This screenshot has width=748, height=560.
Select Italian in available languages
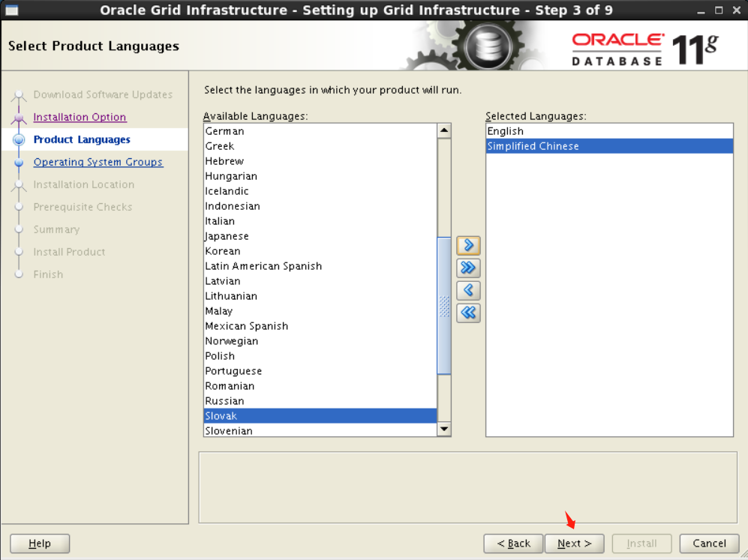[320, 221]
